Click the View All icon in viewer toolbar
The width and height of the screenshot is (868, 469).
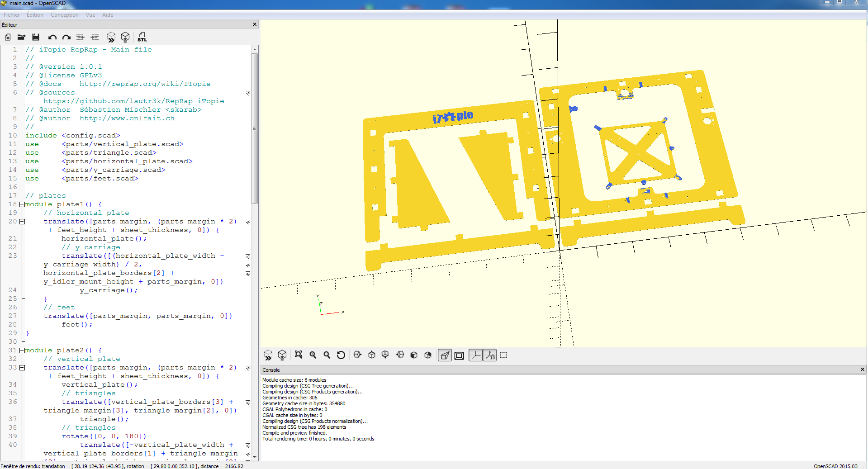[299, 355]
